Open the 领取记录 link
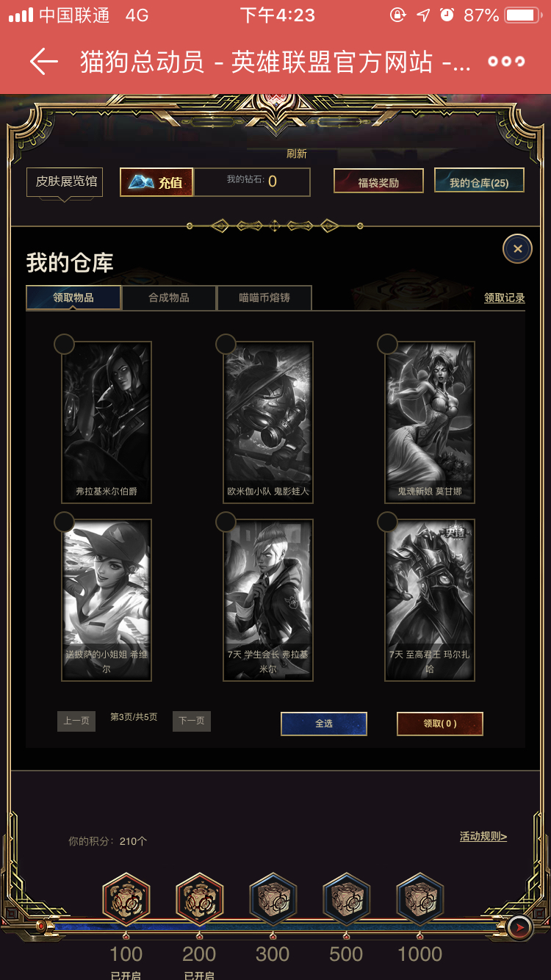 point(505,298)
